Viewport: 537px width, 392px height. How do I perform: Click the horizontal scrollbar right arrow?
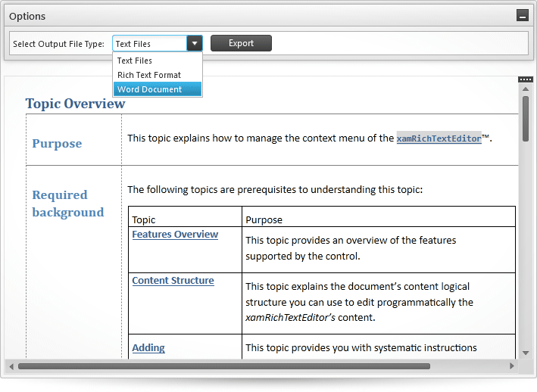(512, 366)
